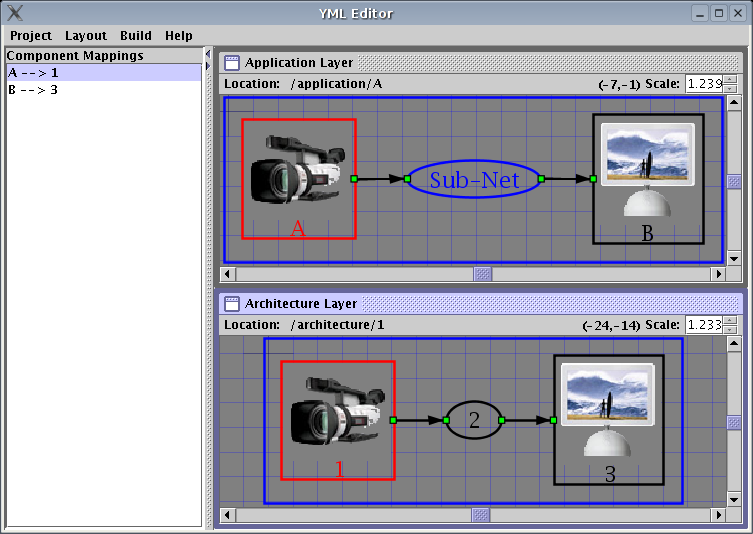Collapse the Component Mappings panel divider arrow
Image resolution: width=753 pixels, height=534 pixels.
pyautogui.click(x=208, y=52)
